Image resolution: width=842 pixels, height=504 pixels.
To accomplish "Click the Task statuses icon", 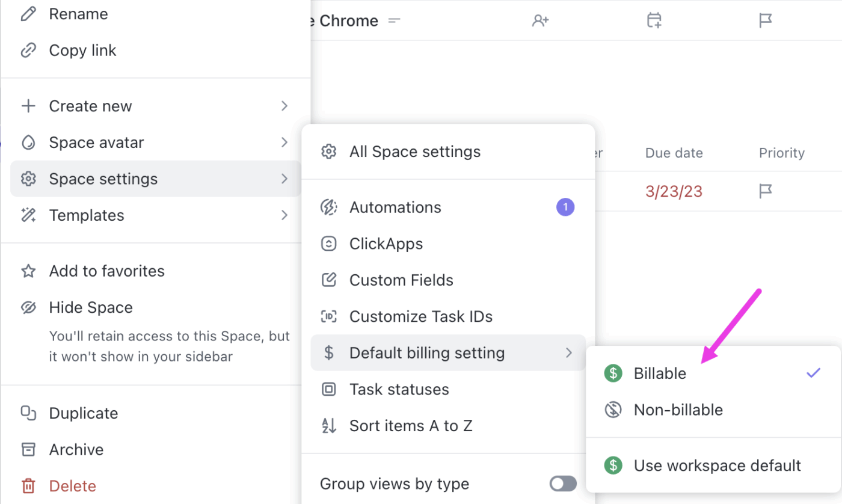I will pos(328,389).
